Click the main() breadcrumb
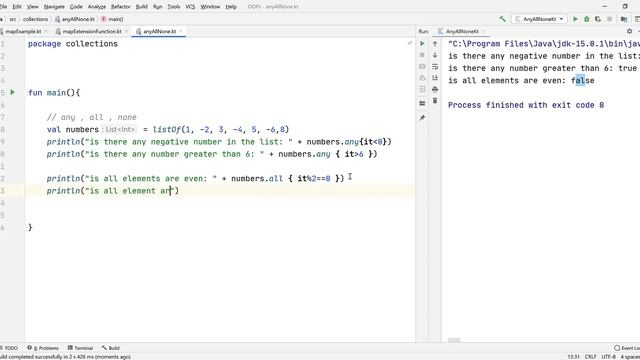 pos(112,19)
